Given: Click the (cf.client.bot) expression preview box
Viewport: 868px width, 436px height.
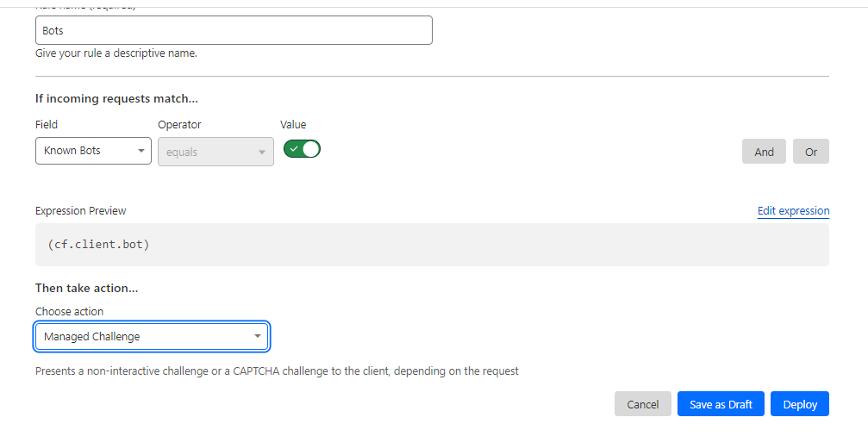Looking at the screenshot, I should click(x=433, y=245).
